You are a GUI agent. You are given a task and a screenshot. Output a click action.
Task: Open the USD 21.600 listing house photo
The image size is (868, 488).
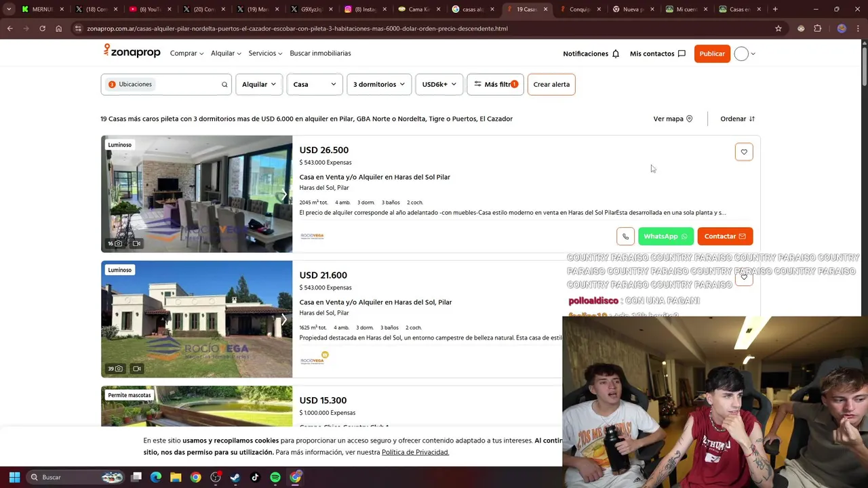click(x=197, y=319)
